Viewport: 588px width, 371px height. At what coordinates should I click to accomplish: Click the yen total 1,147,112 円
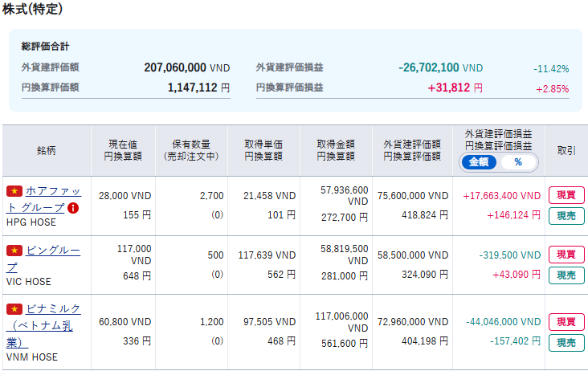pos(198,88)
